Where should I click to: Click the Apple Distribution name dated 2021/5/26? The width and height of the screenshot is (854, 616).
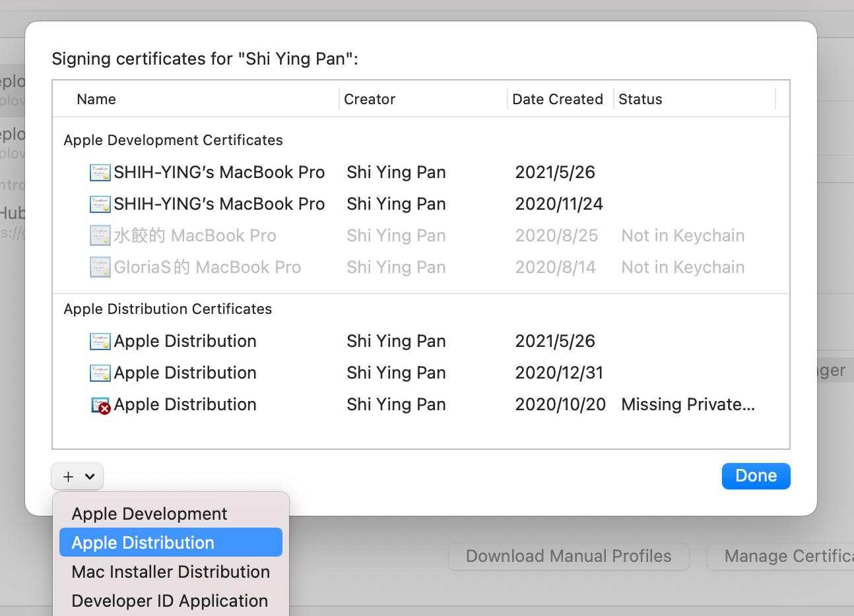[185, 342]
